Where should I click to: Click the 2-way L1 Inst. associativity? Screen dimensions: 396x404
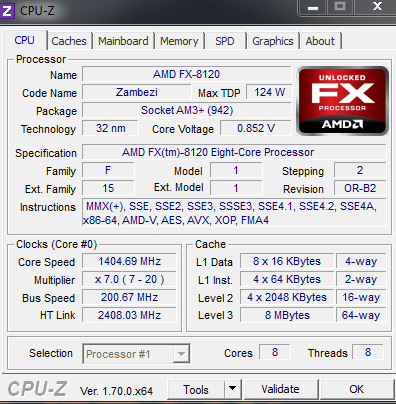361,279
